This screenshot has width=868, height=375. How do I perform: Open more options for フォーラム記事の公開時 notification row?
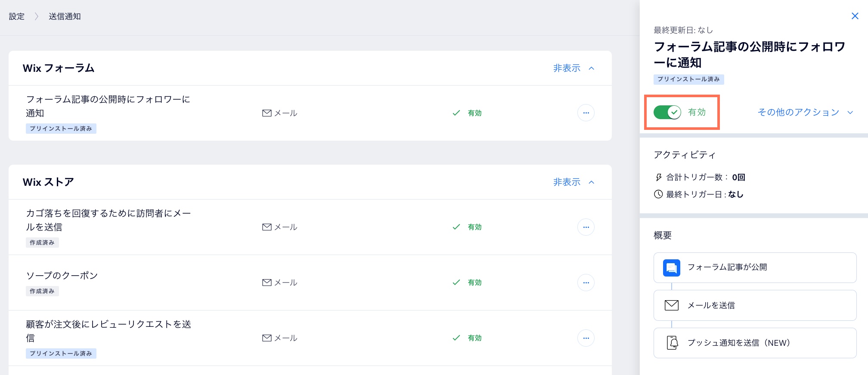[x=586, y=113]
